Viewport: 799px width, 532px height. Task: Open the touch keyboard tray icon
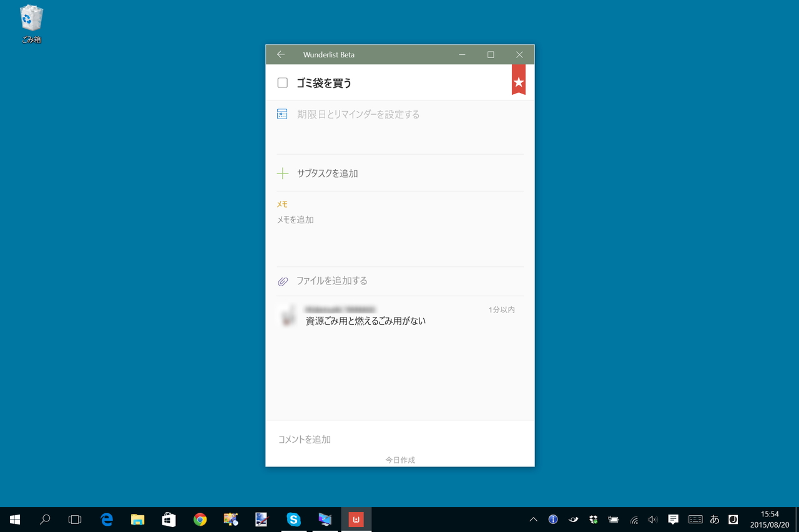(695, 520)
